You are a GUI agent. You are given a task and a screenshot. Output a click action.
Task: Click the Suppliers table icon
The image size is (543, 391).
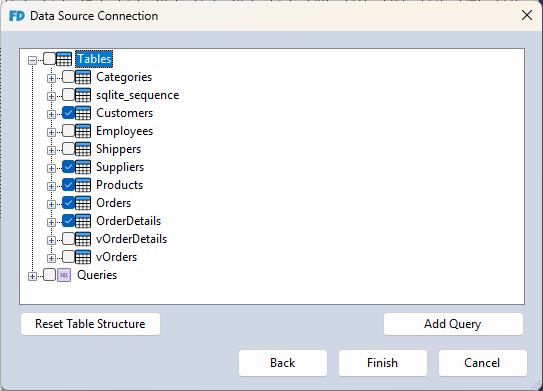coord(83,167)
